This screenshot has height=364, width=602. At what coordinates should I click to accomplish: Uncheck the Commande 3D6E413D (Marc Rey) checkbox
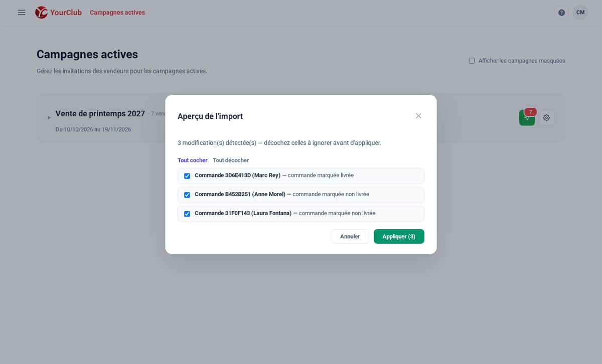click(187, 176)
